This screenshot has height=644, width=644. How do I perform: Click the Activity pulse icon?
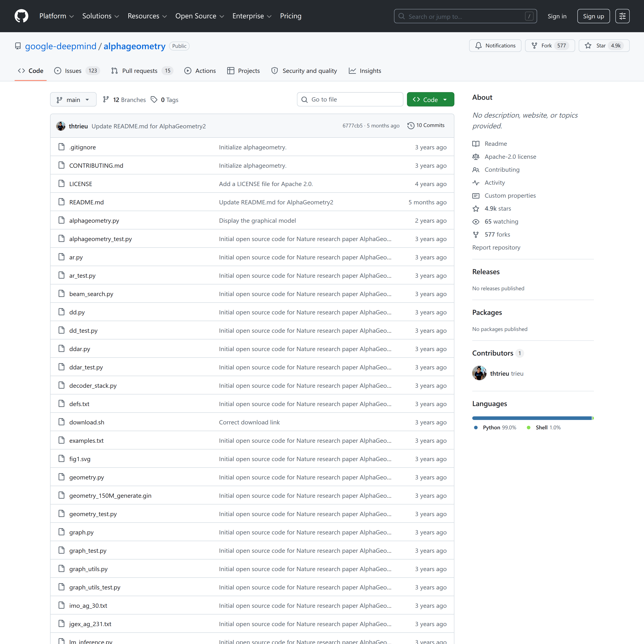(x=476, y=183)
